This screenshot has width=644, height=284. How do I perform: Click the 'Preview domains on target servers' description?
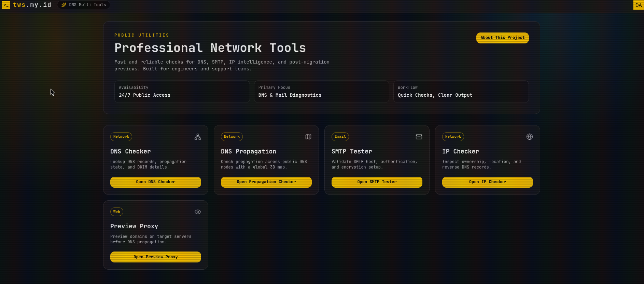pos(151,239)
